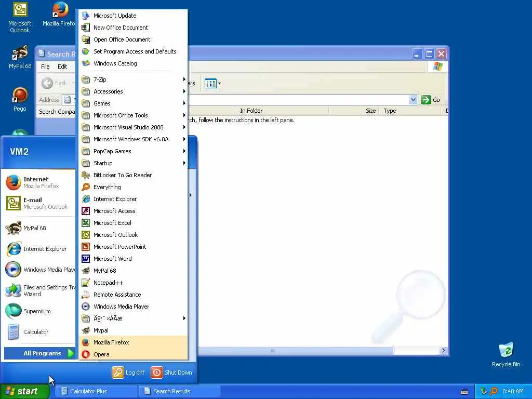This screenshot has height=399, width=532.
Task: Open Opera browser
Action: (x=133, y=354)
